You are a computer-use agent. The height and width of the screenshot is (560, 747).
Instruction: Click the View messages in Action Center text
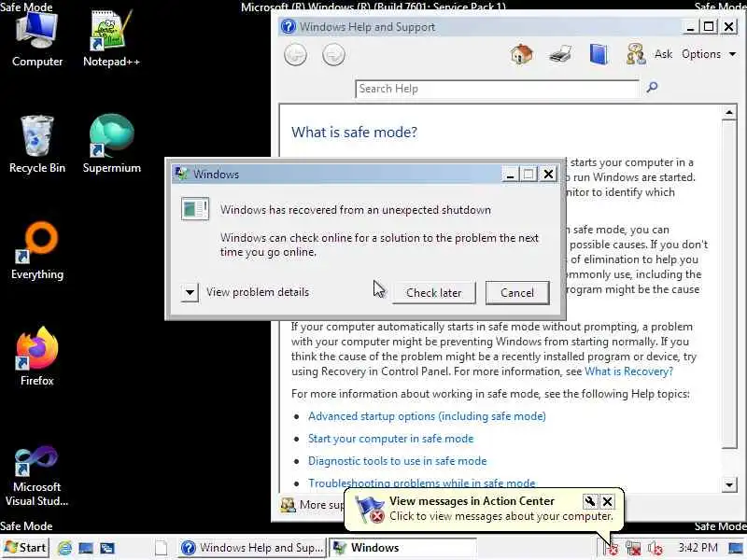[472, 501]
